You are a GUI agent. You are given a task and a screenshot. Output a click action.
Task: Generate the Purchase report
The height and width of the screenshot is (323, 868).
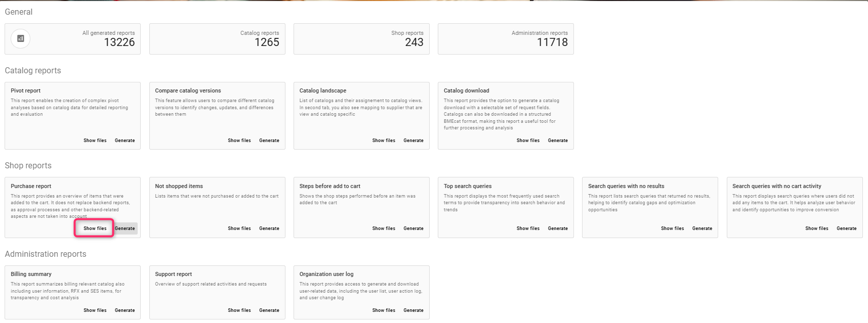[125, 228]
